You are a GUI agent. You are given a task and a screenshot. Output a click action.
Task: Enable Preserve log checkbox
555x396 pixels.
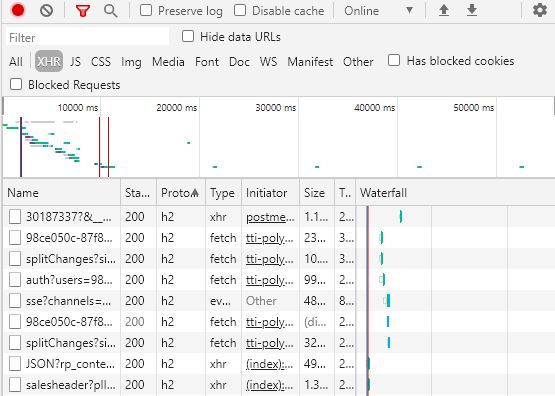pyautogui.click(x=146, y=10)
